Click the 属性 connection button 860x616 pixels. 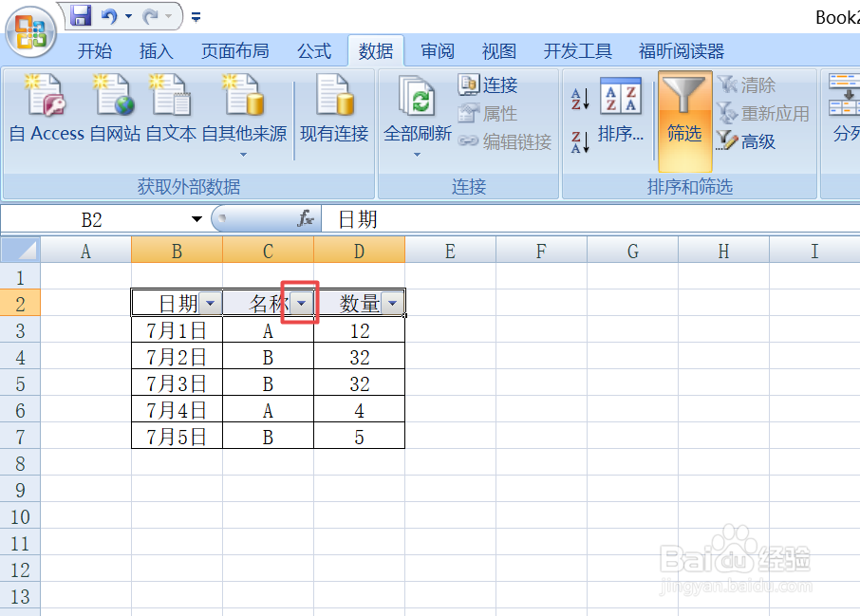[x=488, y=113]
